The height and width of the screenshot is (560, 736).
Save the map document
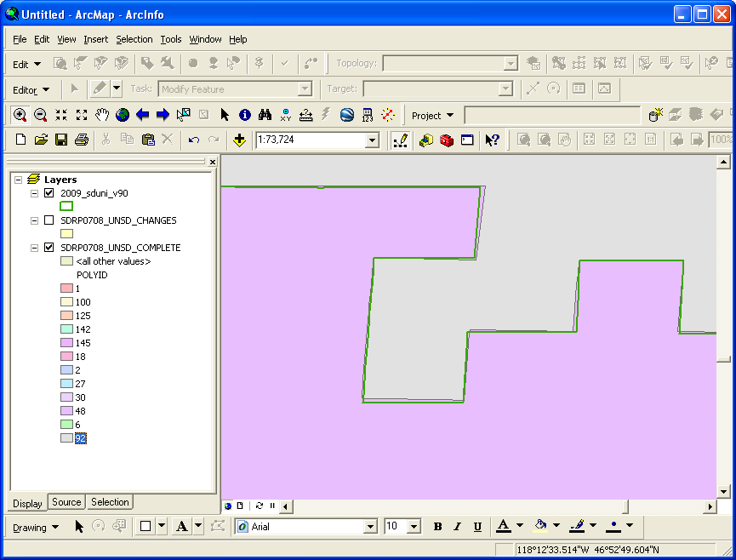(61, 140)
